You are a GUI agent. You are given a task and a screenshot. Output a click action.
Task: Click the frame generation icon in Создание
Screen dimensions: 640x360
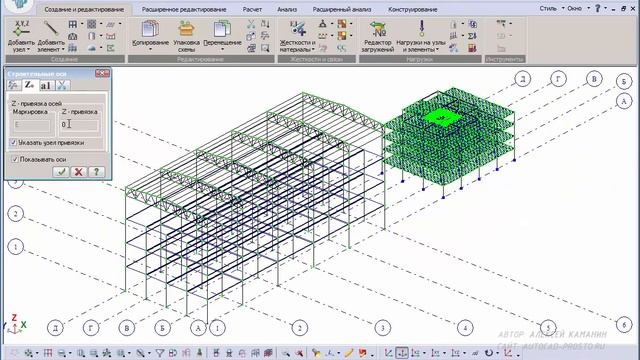(73, 24)
